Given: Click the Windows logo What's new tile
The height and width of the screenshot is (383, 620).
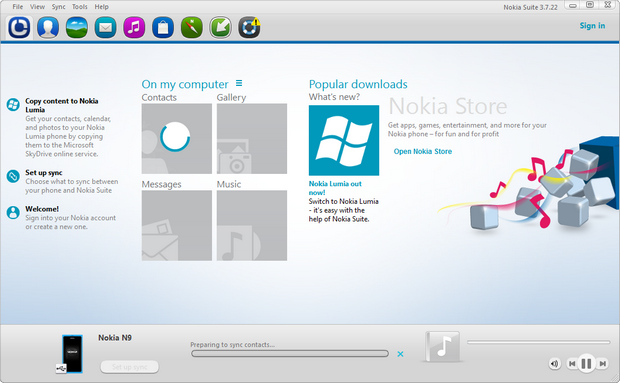Looking at the screenshot, I should [344, 140].
